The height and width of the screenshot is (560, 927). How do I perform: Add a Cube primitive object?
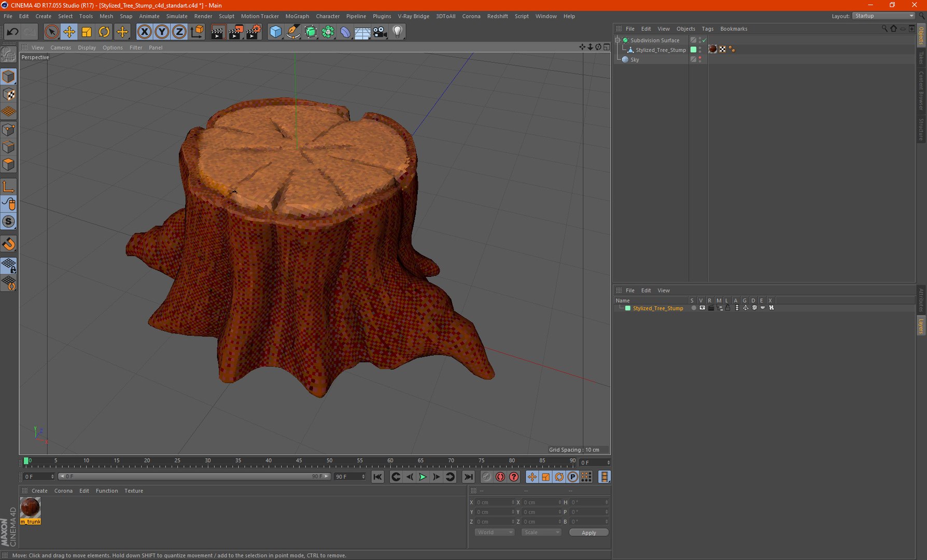(x=276, y=32)
